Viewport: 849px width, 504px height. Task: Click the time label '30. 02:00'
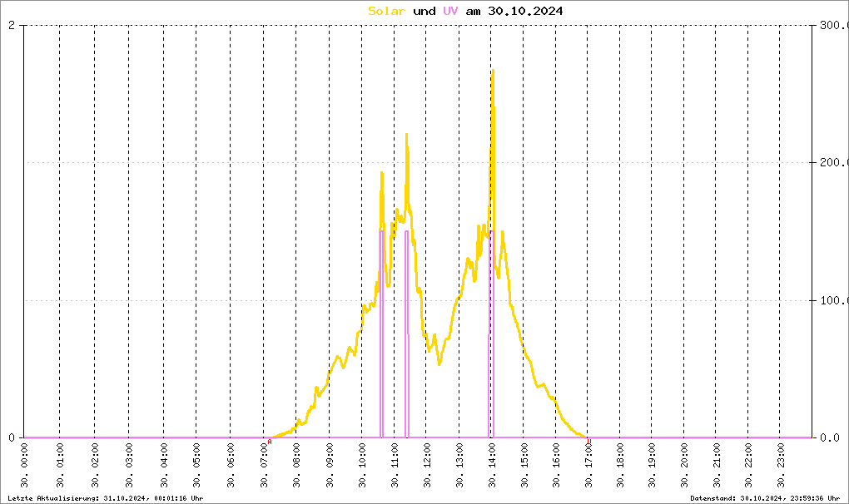pos(95,466)
